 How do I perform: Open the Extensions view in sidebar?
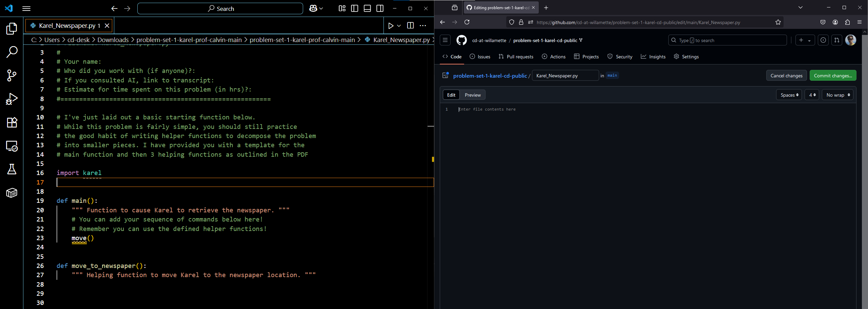tap(12, 122)
